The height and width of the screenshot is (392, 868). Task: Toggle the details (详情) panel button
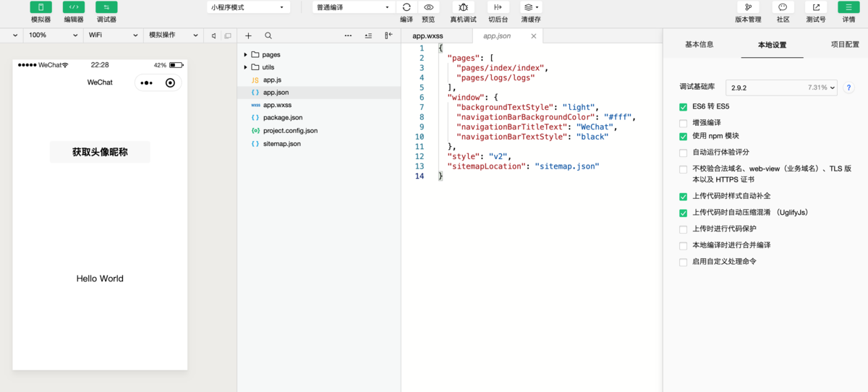848,7
